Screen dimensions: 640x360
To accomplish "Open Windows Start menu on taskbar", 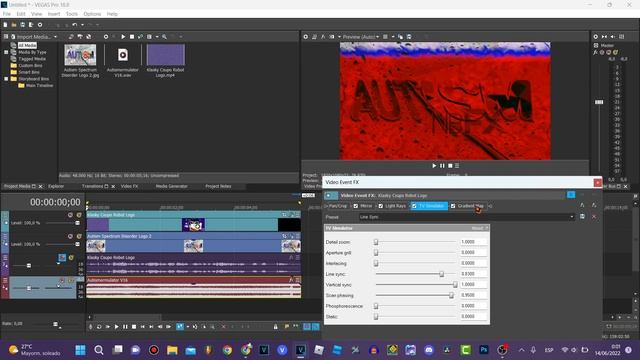I will pyautogui.click(x=80, y=350).
